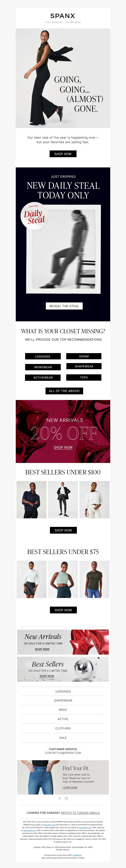Choose the Shapewear recommendation button
Image resolution: width=126 pixels, height=868 pixels.
(84, 366)
